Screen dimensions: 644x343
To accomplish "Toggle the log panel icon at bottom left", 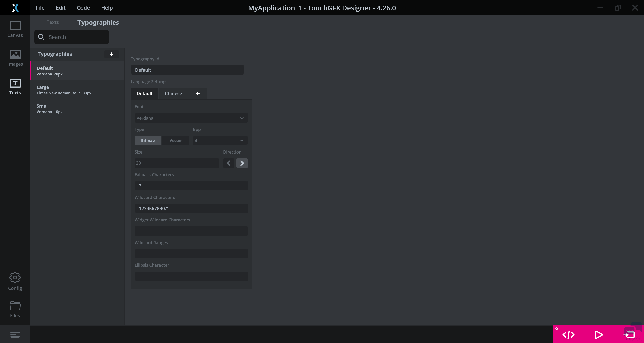I will click(x=15, y=335).
